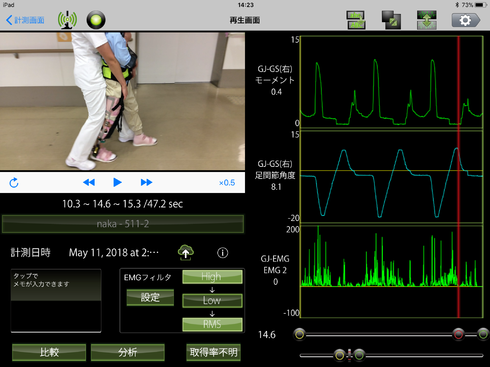Tap the EMGフィルタ label

click(148, 277)
